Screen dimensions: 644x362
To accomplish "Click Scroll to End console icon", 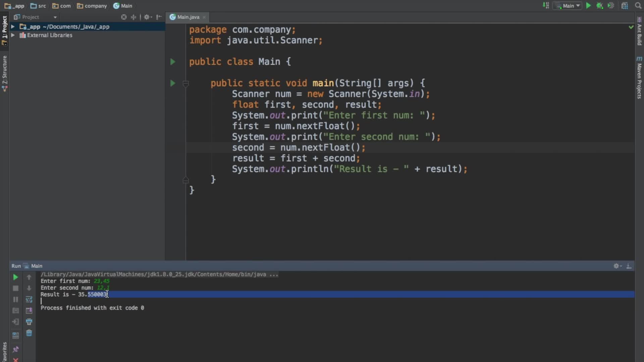I will click(29, 311).
